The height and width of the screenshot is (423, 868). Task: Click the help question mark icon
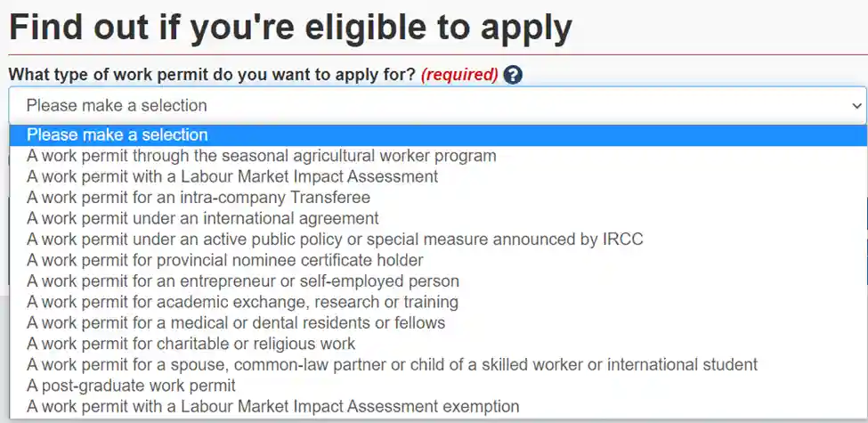pos(513,74)
